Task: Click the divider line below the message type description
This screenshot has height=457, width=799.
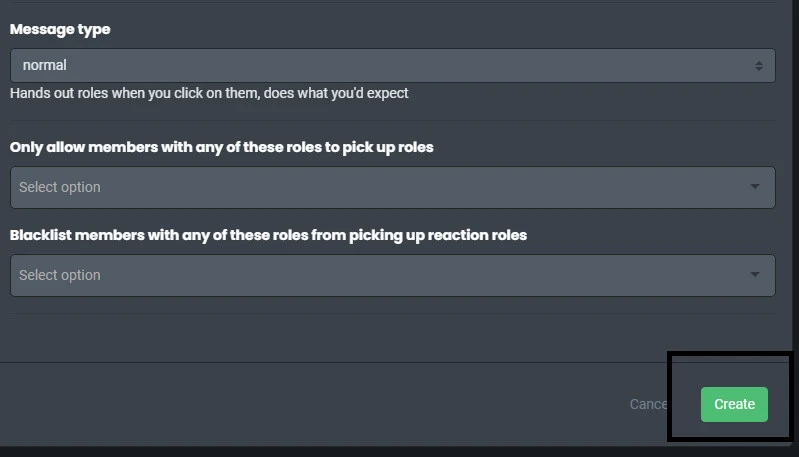Action: point(392,121)
